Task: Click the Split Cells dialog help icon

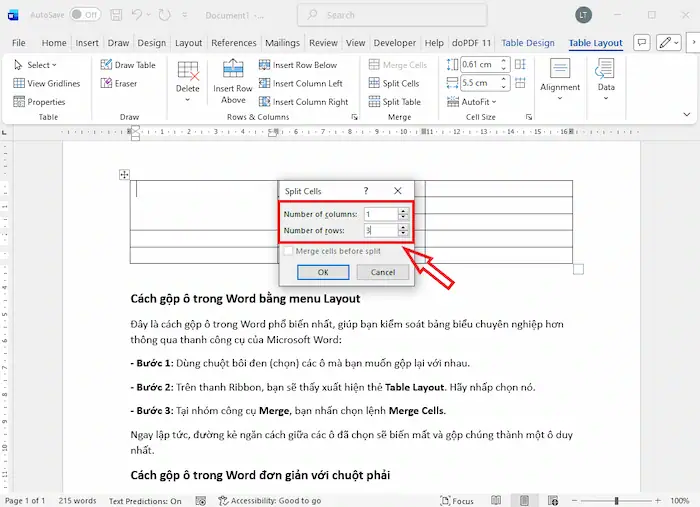Action: [x=366, y=191]
